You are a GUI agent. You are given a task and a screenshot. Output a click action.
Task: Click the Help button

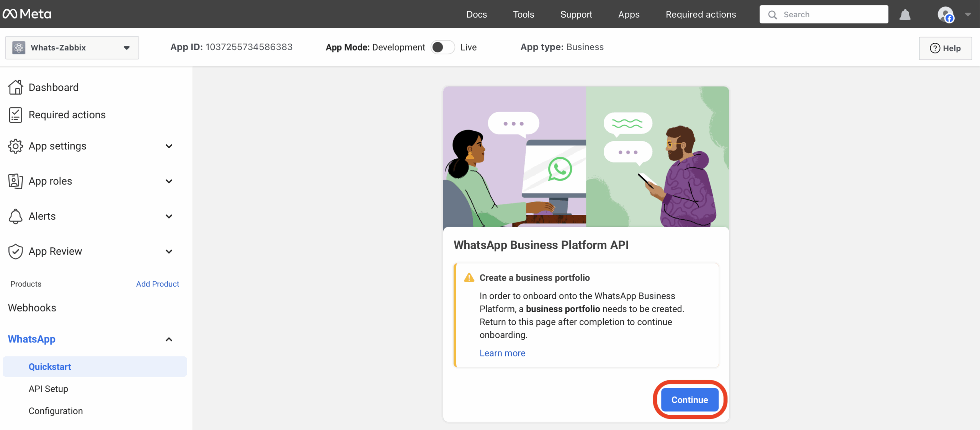[x=945, y=48]
